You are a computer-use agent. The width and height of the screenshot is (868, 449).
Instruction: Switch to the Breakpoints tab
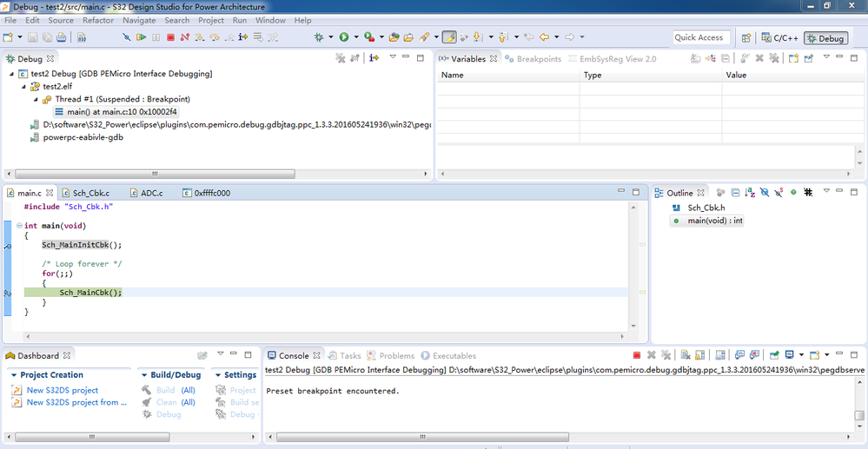click(x=533, y=59)
